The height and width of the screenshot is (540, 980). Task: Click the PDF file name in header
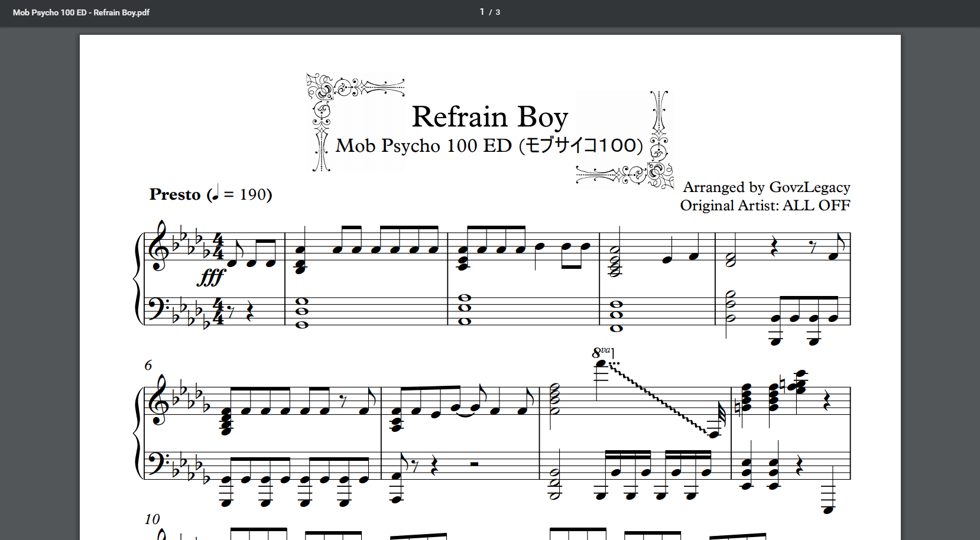(x=81, y=12)
